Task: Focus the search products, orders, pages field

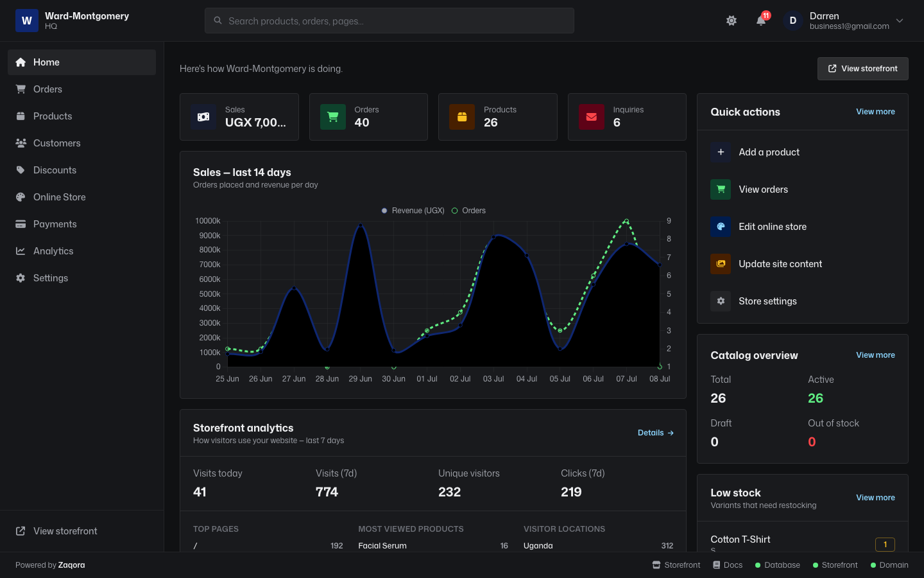Action: 389,21
